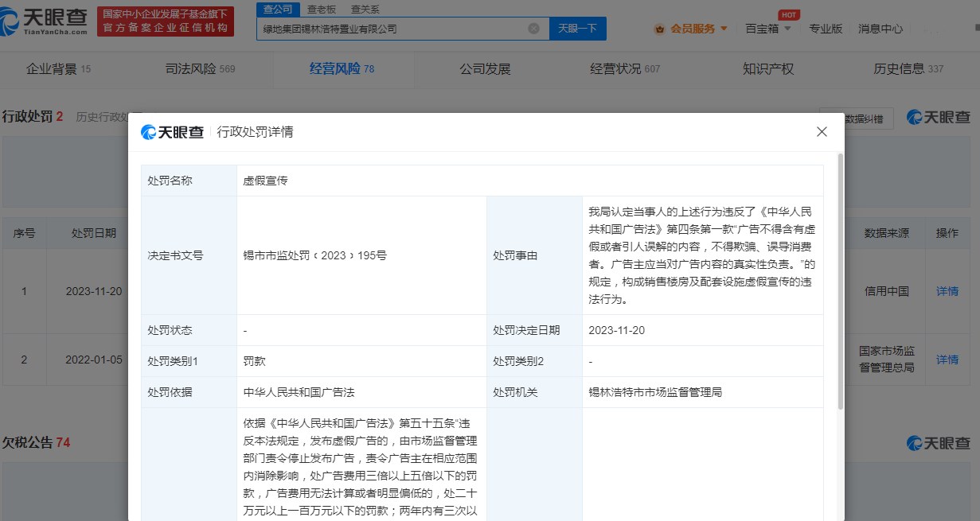Image resolution: width=980 pixels, height=521 pixels.
Task: Click the 处罚机关 label in the dialog
Action: [x=515, y=392]
